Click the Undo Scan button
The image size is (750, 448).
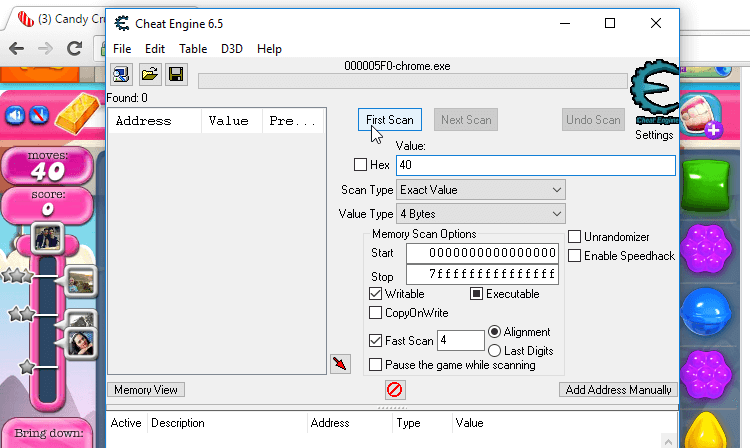(x=593, y=120)
